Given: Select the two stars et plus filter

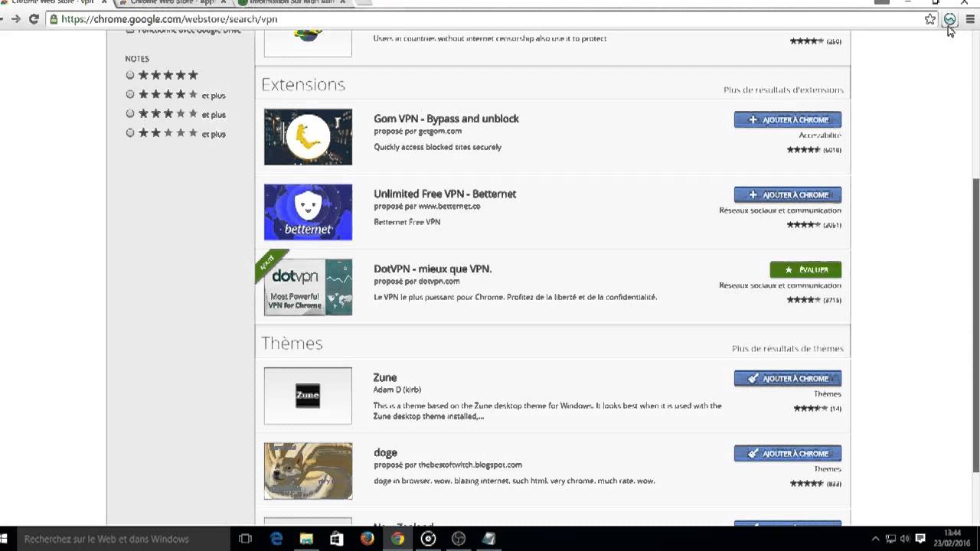Looking at the screenshot, I should point(130,133).
